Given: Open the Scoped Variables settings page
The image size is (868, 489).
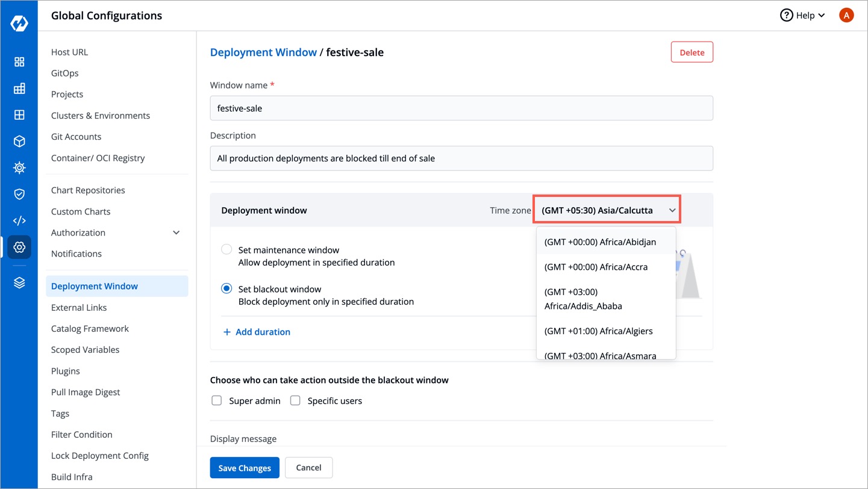Looking at the screenshot, I should click(85, 350).
